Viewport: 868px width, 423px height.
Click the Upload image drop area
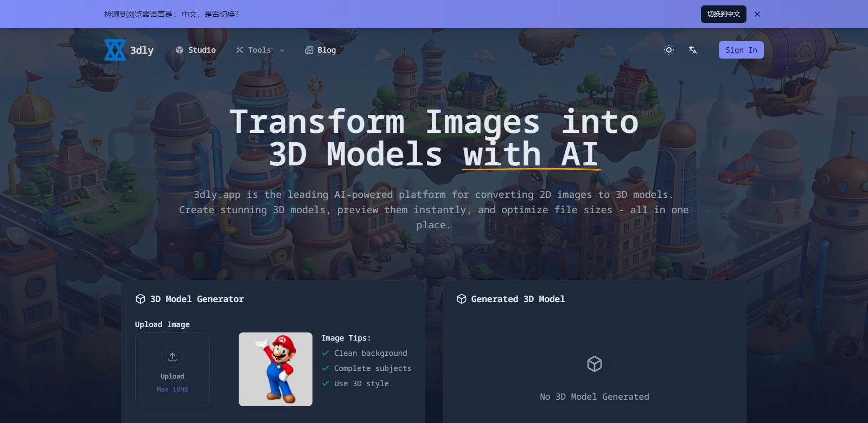tap(173, 370)
